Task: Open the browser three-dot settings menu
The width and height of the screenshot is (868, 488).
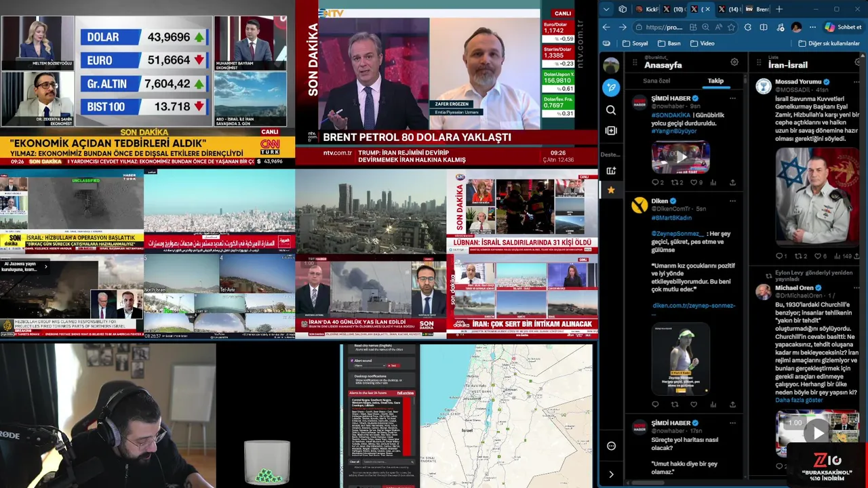Action: (812, 27)
